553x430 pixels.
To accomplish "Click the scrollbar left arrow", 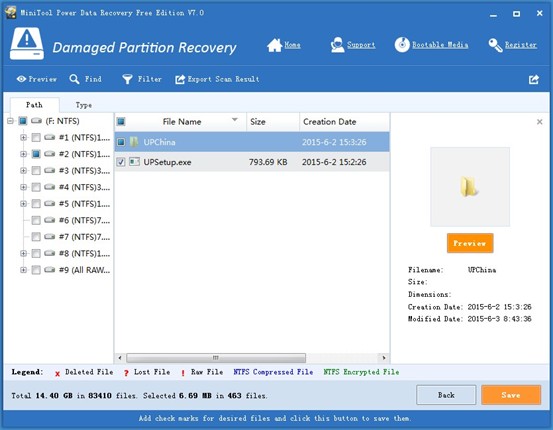I will pos(120,358).
